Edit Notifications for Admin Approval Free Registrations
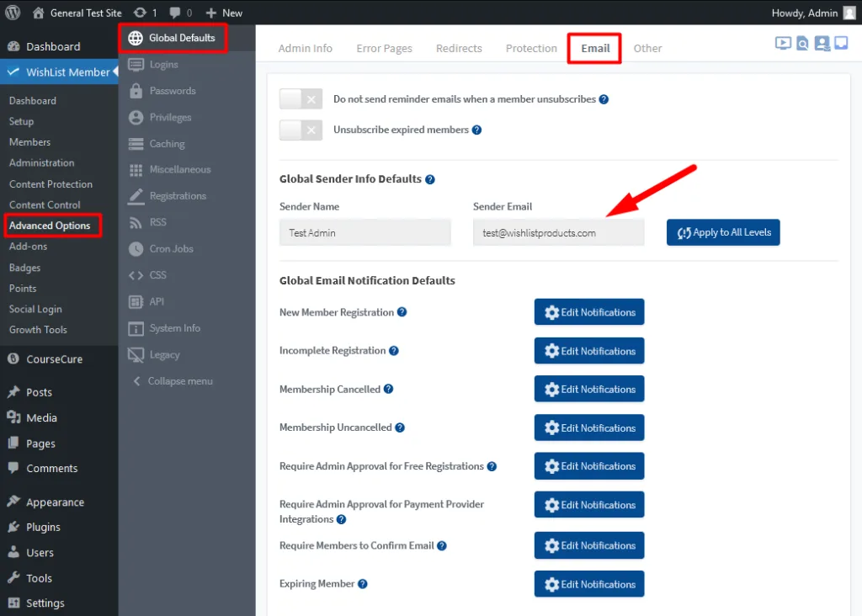The width and height of the screenshot is (862, 616). click(x=588, y=466)
